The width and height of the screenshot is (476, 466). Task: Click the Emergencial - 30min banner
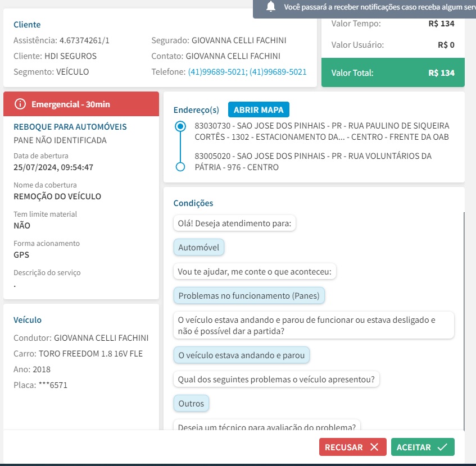pos(81,104)
